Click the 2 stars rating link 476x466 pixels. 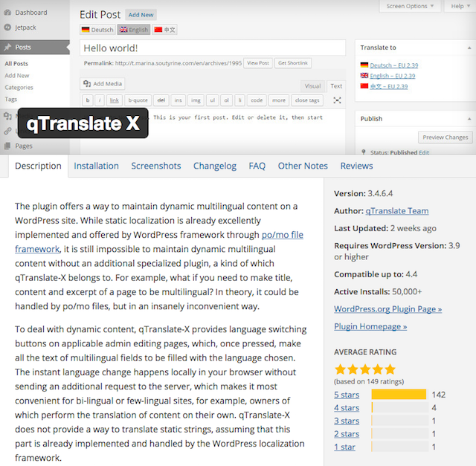[347, 434]
